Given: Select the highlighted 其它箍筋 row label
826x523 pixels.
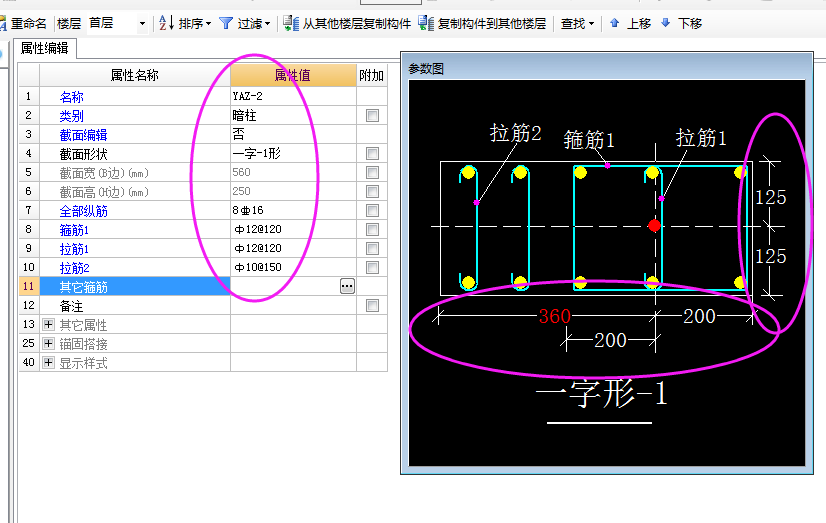Looking at the screenshot, I should tap(135, 287).
